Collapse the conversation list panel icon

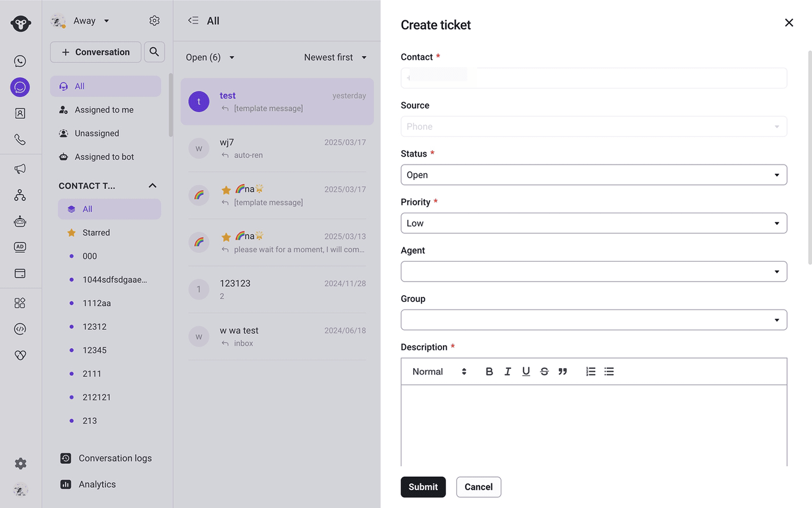[x=193, y=21]
